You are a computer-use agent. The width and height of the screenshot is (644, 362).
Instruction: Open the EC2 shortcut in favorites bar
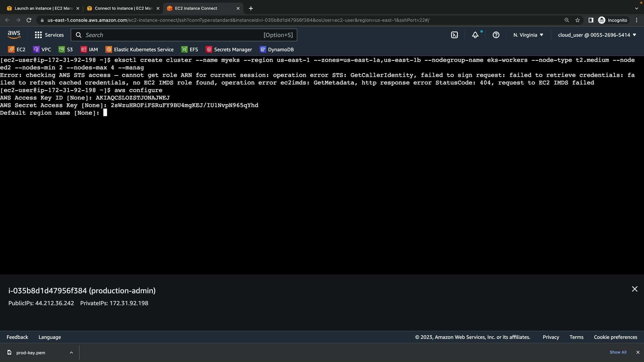click(17, 50)
